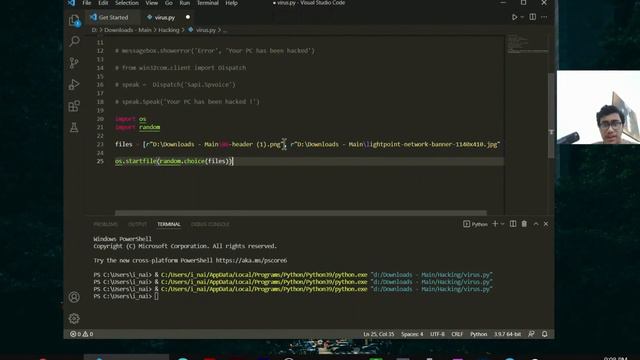Select the Python terminal label
Image resolution: width=640 pixels, height=360 pixels.
coord(476,224)
